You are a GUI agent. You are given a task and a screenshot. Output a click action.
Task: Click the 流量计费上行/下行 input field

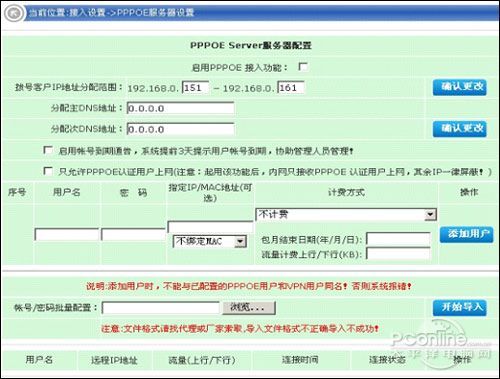point(398,253)
